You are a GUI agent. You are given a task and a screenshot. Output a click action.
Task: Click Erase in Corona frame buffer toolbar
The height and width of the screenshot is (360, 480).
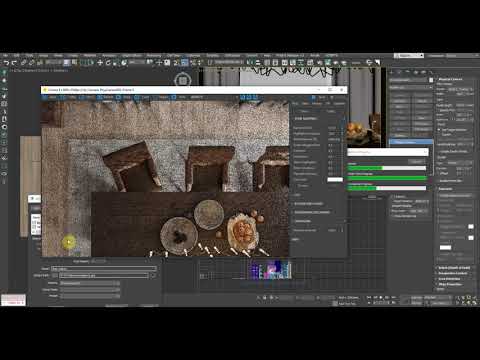[123, 97]
